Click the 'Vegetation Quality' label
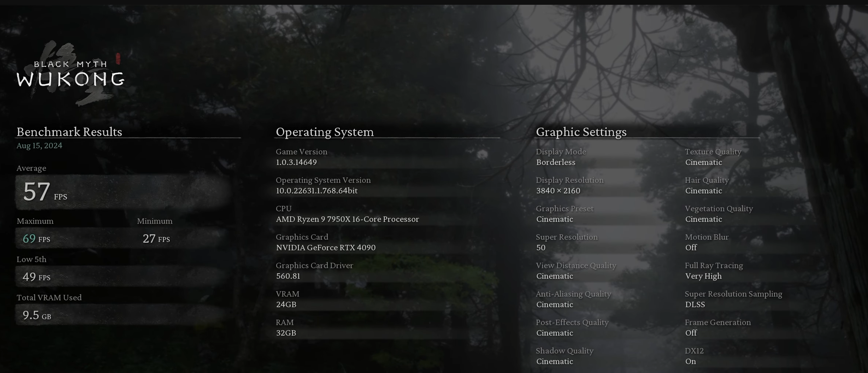868x373 pixels. (719, 209)
